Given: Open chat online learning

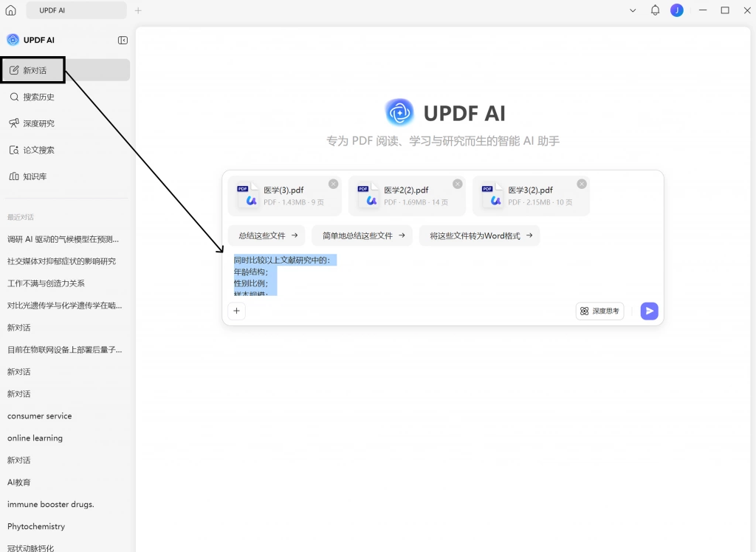Looking at the screenshot, I should [x=35, y=438].
